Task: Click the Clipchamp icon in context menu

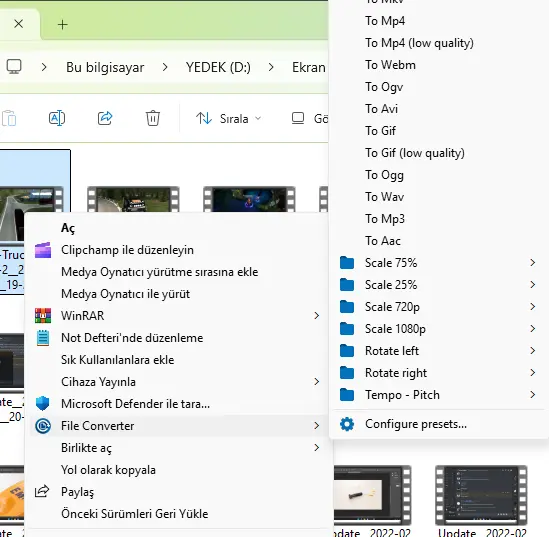Action: pyautogui.click(x=43, y=250)
